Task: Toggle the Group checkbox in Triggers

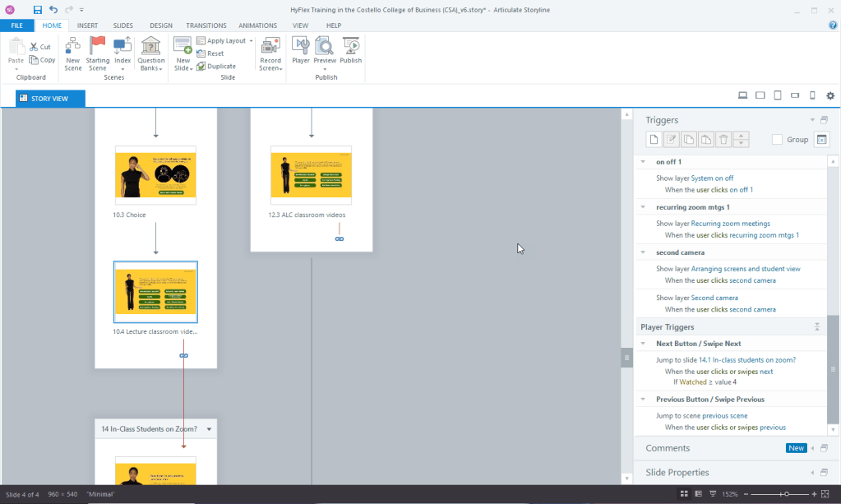Action: click(777, 140)
